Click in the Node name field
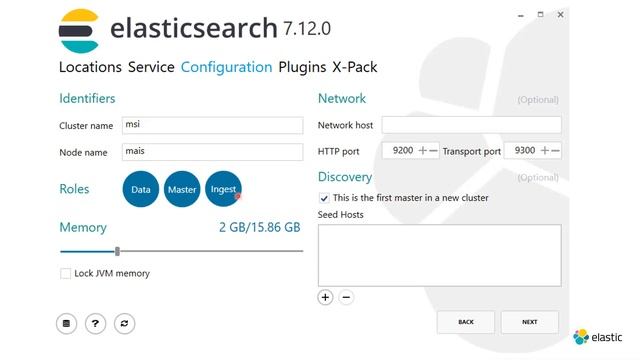 [x=212, y=152]
